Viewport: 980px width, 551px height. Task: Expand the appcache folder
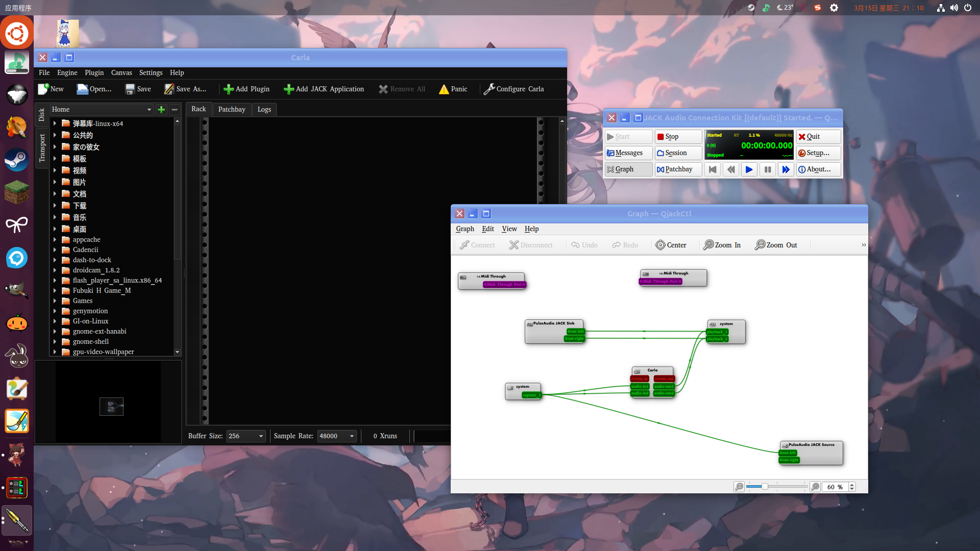[x=55, y=240]
